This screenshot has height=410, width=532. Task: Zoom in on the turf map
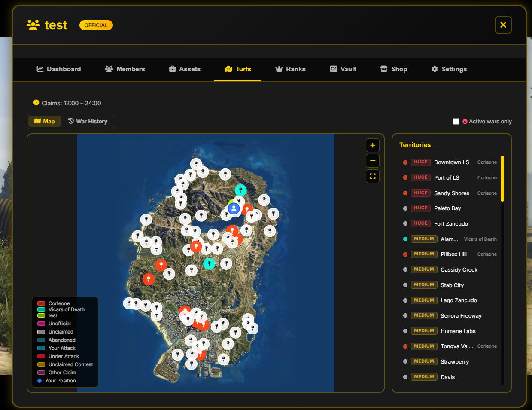tap(372, 145)
